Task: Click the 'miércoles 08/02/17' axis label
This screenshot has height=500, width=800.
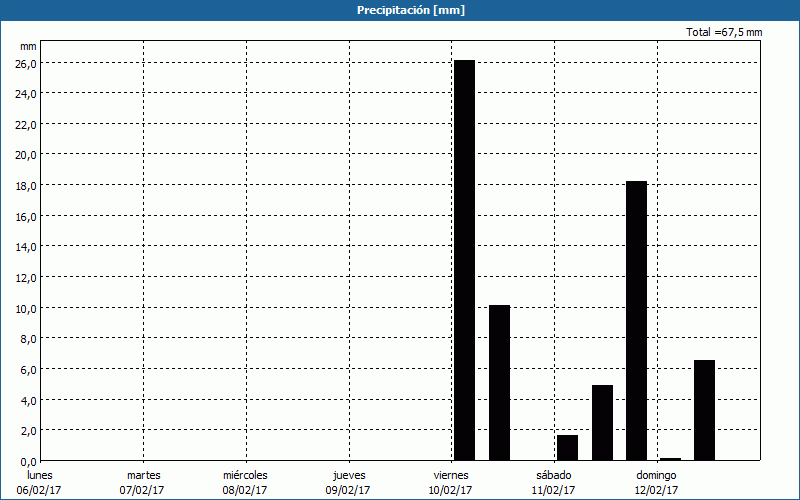Action: coord(245,482)
